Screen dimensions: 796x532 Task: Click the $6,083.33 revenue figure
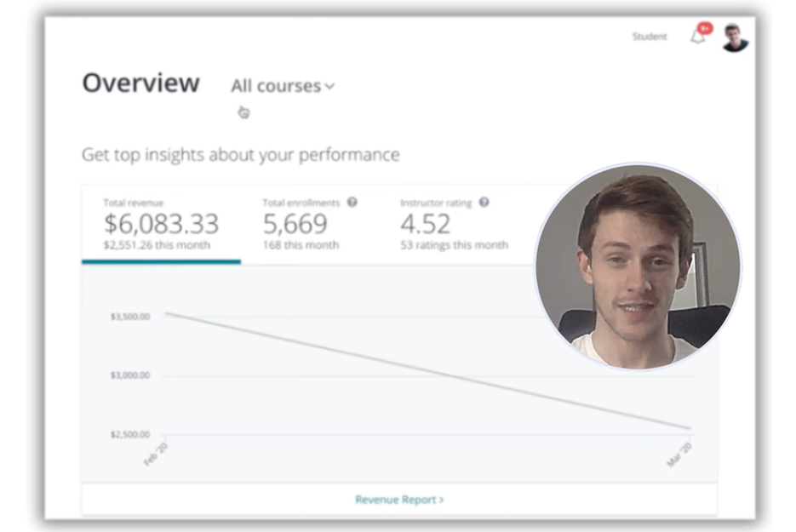coord(161,224)
